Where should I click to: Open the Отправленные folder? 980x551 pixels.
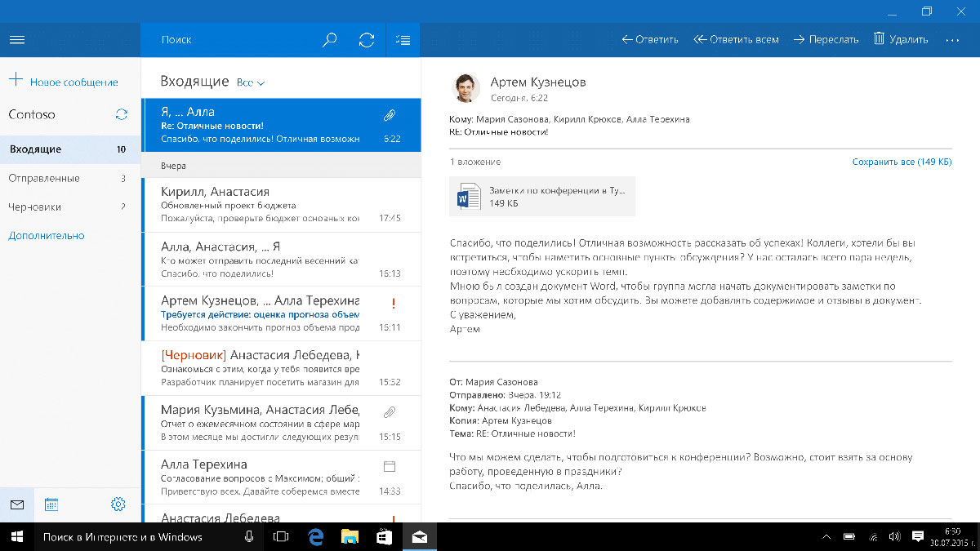click(x=70, y=178)
